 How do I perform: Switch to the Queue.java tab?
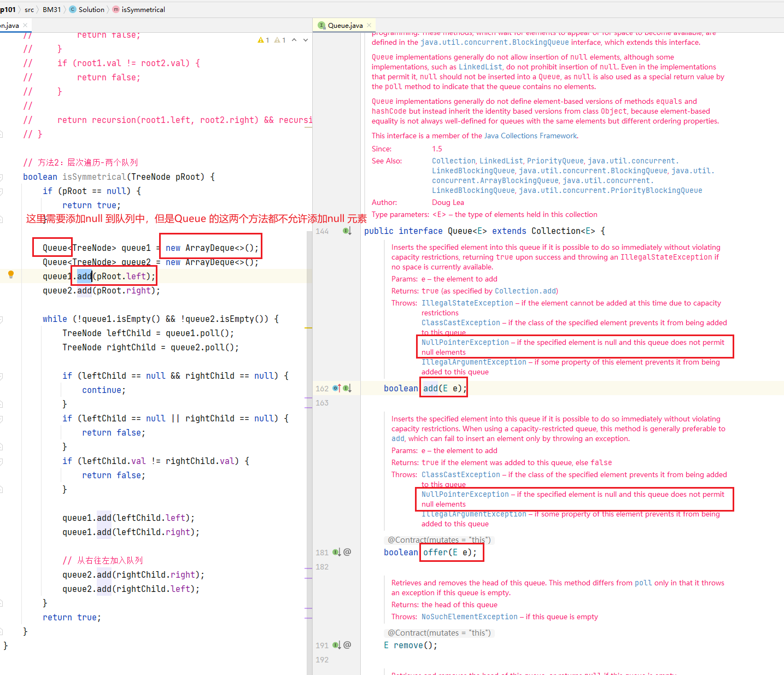tap(344, 25)
